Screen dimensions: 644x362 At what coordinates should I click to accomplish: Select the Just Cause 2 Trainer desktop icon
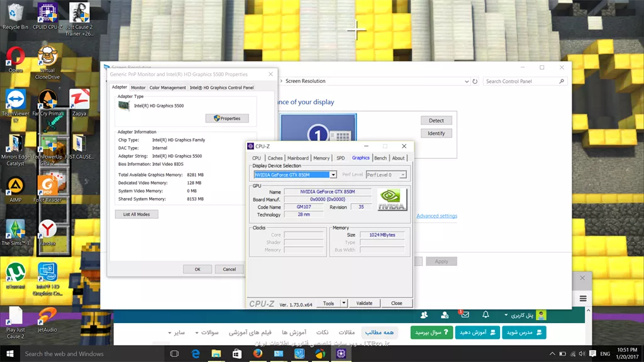tap(79, 19)
